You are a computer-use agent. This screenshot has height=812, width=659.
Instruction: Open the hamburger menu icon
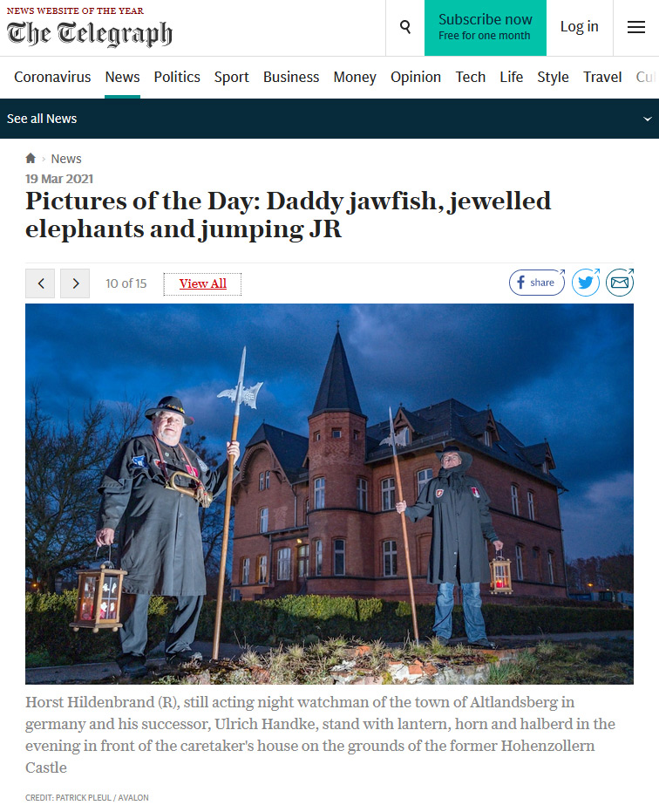coord(635,27)
